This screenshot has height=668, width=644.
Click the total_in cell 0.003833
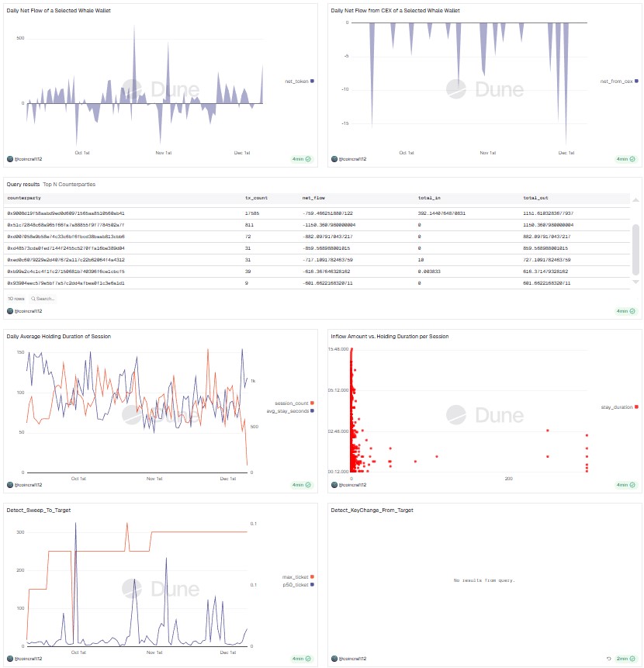click(429, 272)
